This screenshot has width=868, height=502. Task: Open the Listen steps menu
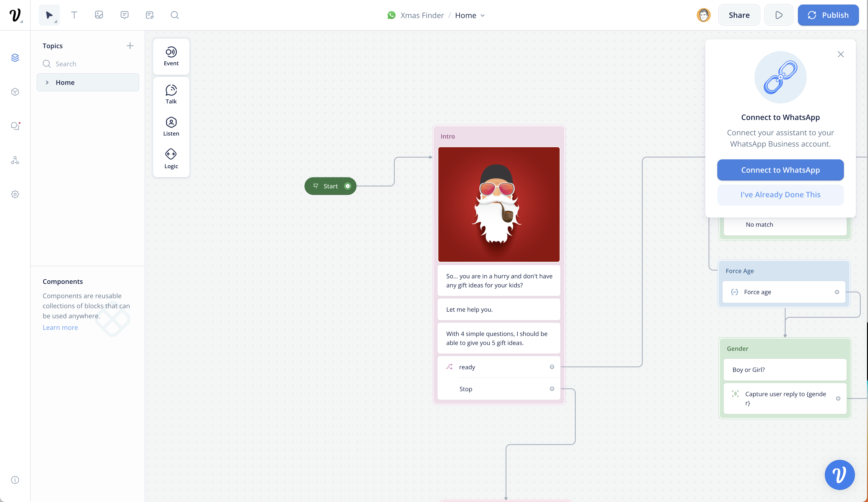pos(171,126)
